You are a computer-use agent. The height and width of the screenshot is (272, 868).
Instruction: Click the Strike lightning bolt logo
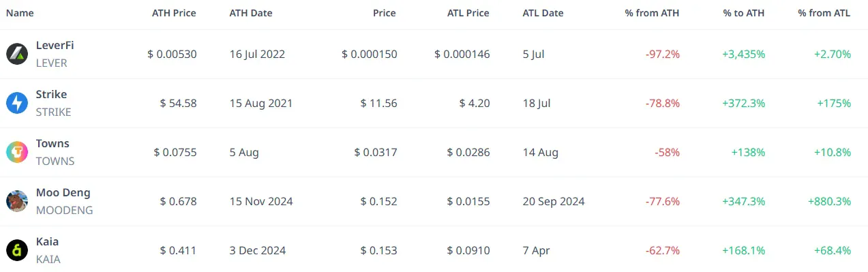point(16,103)
